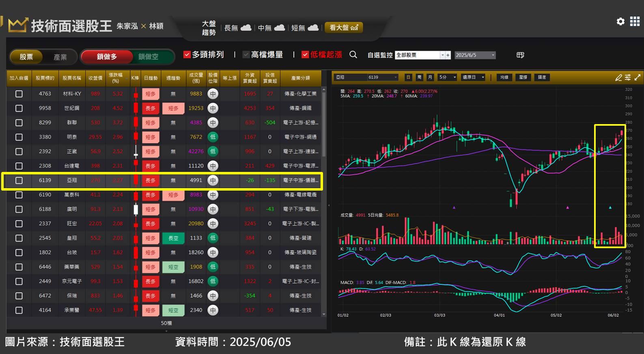Switch to the 產業 tab
The height and width of the screenshot is (354, 644).
(x=60, y=57)
